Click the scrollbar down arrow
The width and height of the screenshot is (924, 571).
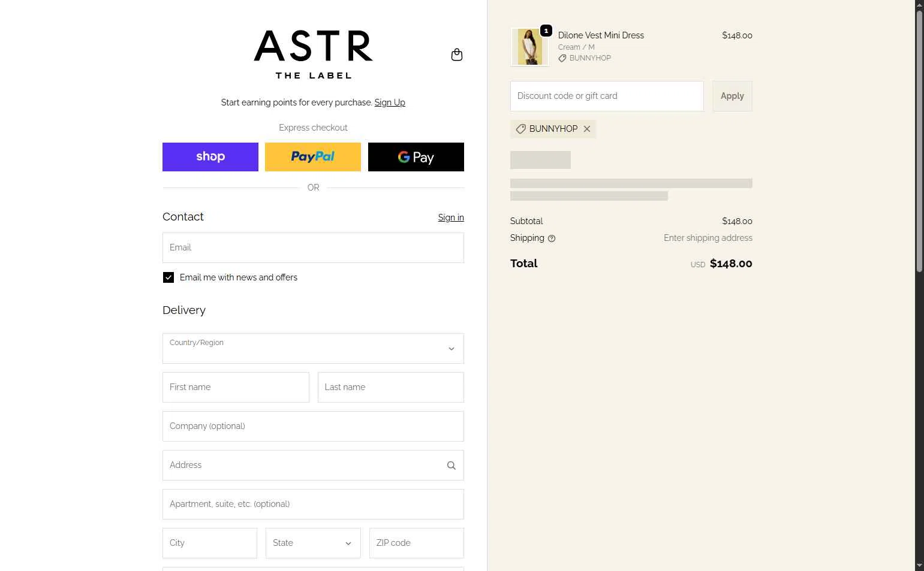point(919,566)
